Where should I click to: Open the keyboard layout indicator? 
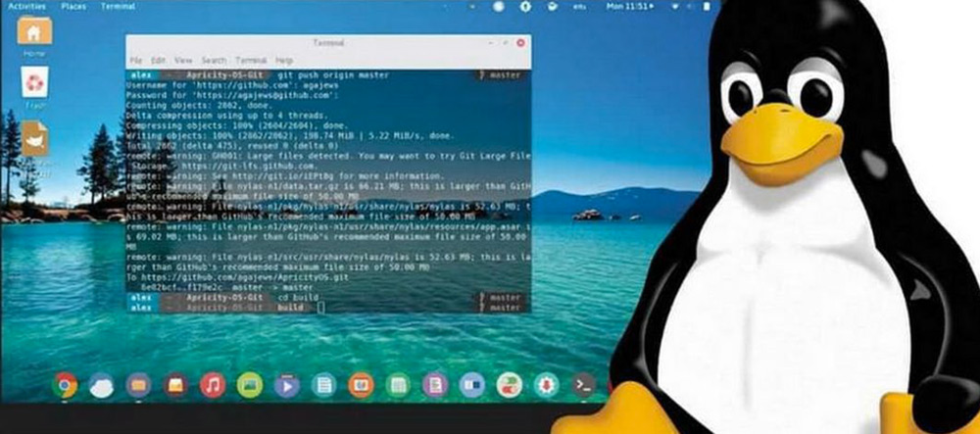point(579,7)
